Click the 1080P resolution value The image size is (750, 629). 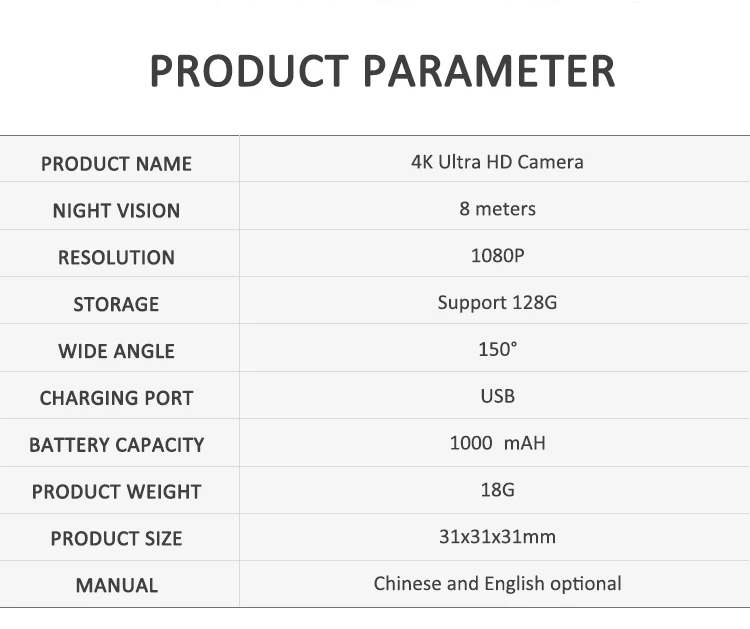[x=497, y=256]
